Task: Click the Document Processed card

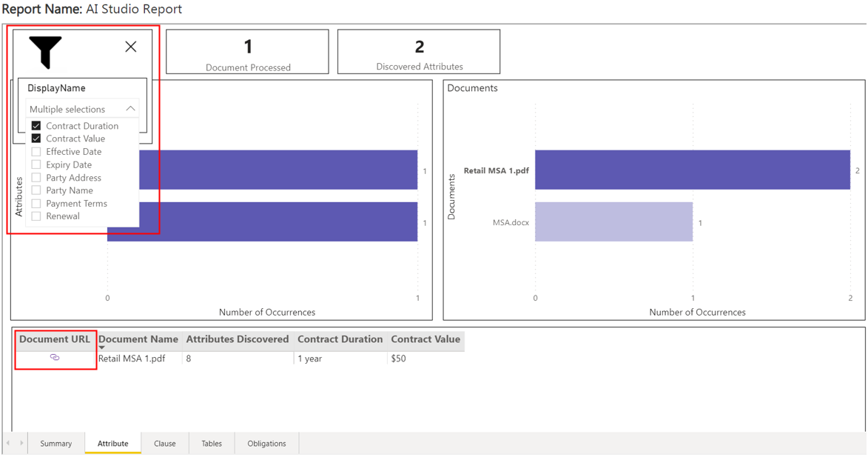Action: 247,52
